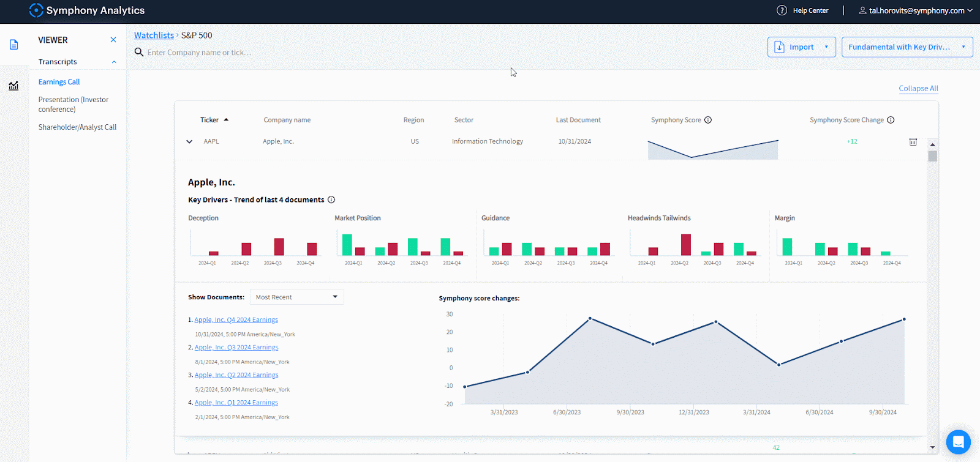980x462 pixels.
Task: Click the user account profile icon
Action: pos(862,10)
